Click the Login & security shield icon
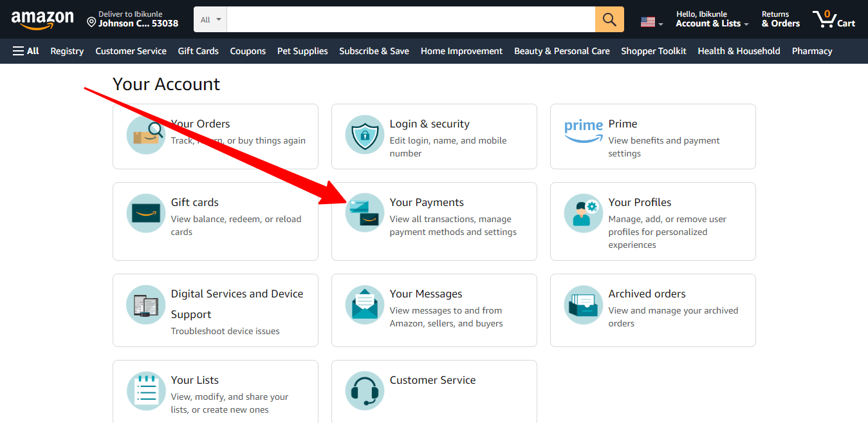Screen dimensions: 868x423 365,135
